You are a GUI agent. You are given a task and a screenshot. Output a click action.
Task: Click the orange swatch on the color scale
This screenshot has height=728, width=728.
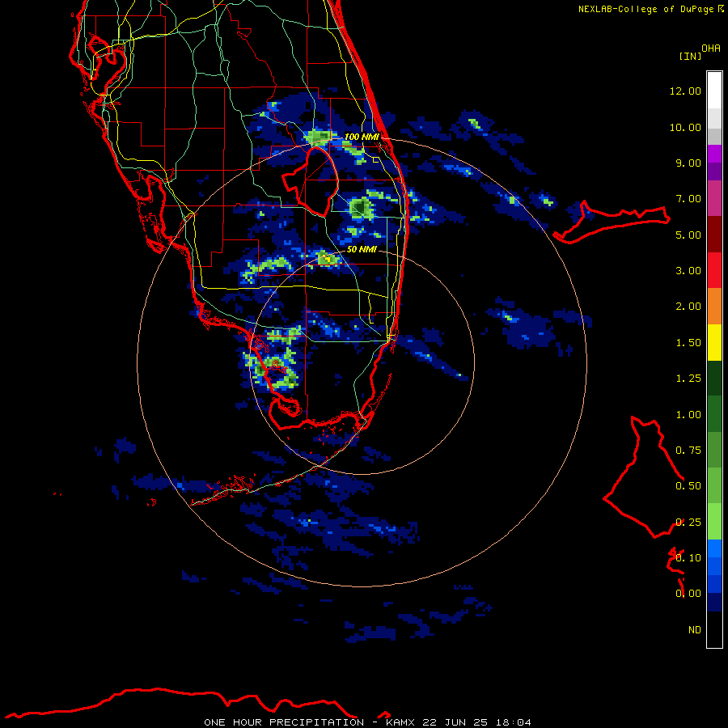(714, 307)
